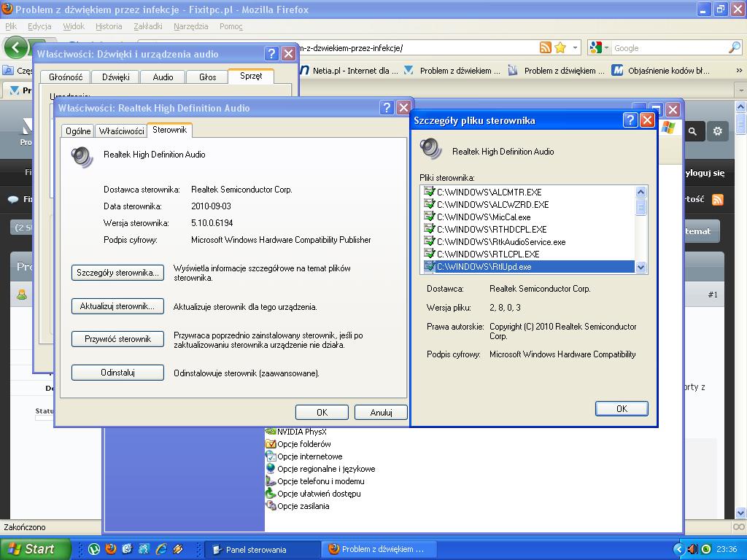Click Anuluj in the Realtek properties dialog
The height and width of the screenshot is (560, 747).
[381, 413]
